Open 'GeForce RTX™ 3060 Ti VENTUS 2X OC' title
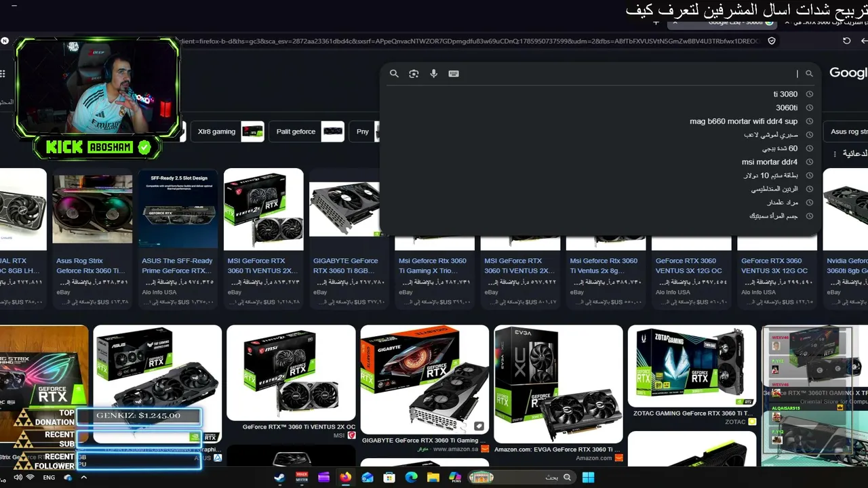868x488 pixels. tap(299, 427)
